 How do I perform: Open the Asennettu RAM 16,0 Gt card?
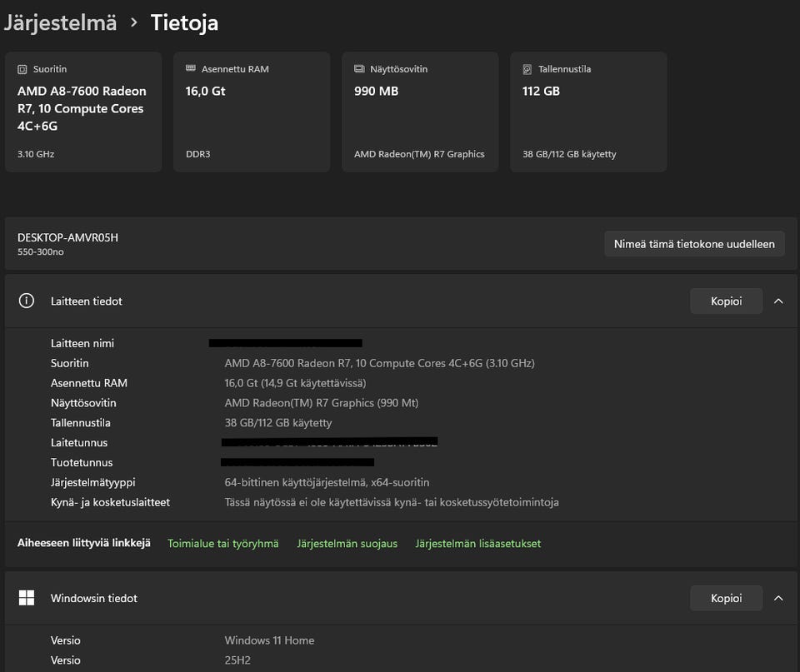pos(252,112)
